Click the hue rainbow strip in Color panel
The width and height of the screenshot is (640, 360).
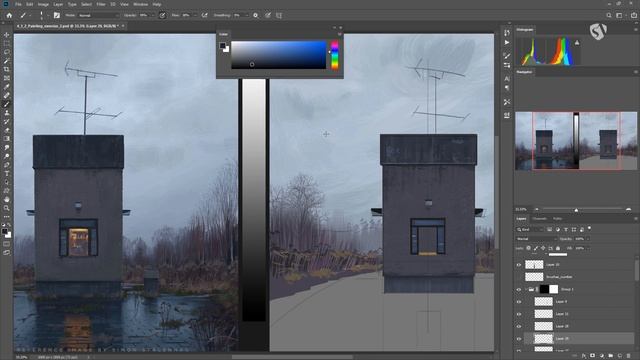[335, 55]
